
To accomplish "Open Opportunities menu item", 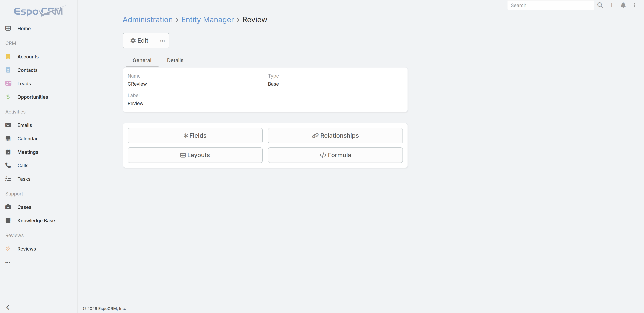I will click(33, 97).
